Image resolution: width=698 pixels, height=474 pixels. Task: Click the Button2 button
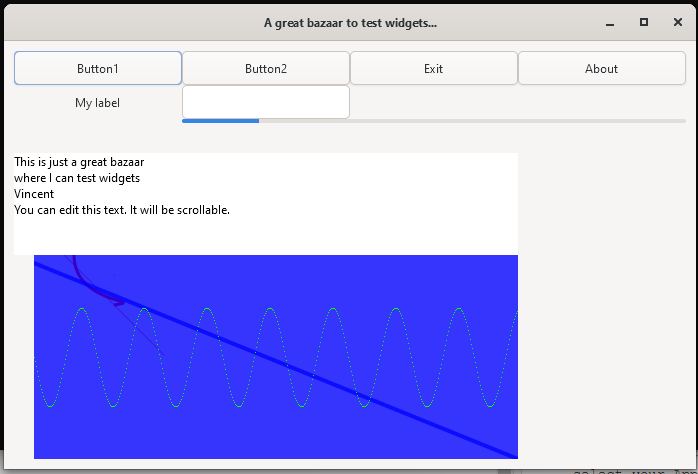pos(266,68)
